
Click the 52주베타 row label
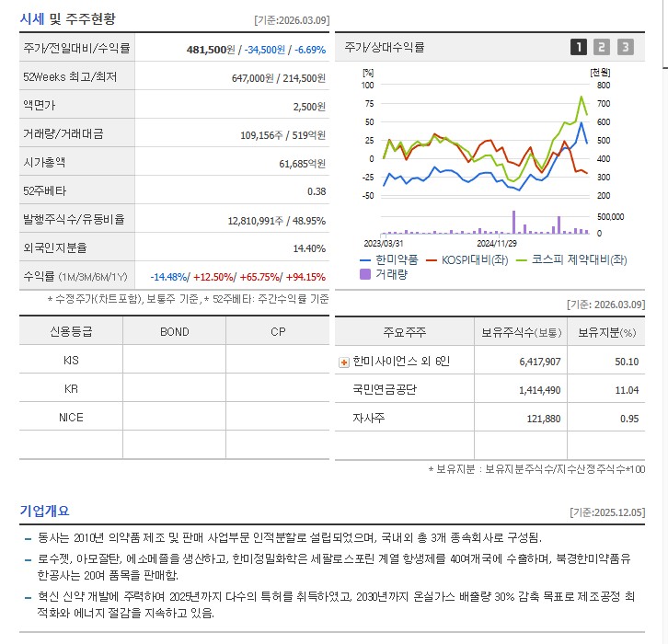(45, 190)
